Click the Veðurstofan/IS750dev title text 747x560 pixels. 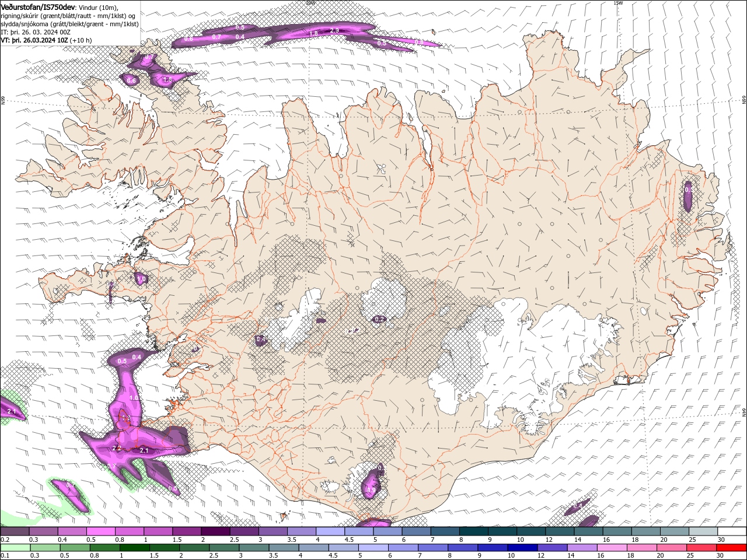[x=39, y=6]
